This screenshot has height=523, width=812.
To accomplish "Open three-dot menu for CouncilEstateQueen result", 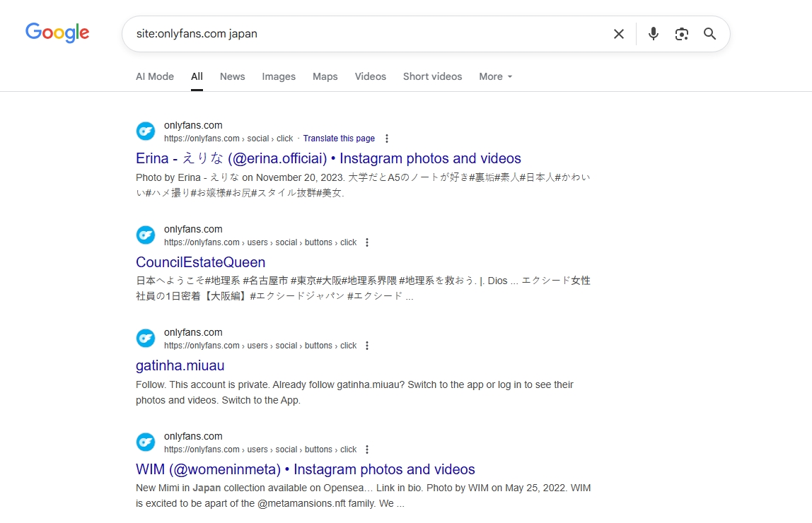I will 367,242.
